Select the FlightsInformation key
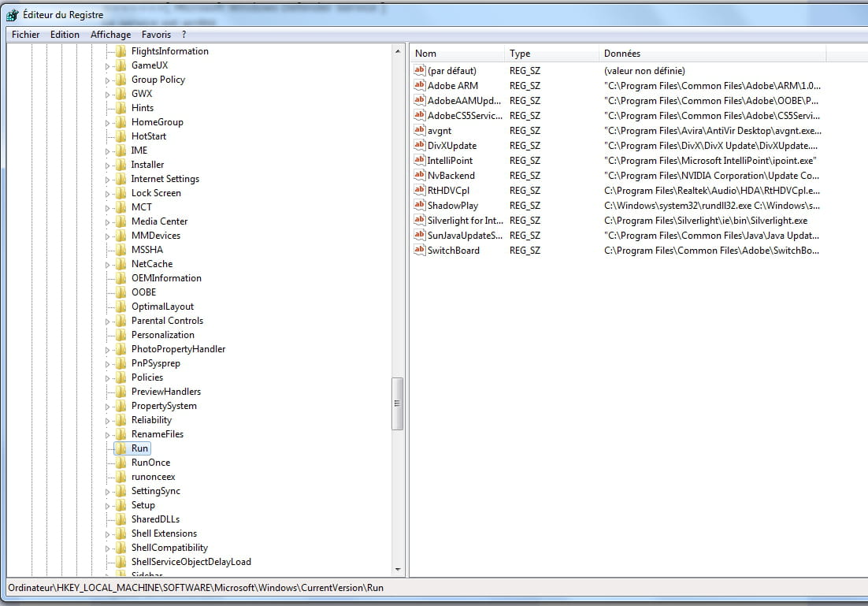 (x=170, y=51)
